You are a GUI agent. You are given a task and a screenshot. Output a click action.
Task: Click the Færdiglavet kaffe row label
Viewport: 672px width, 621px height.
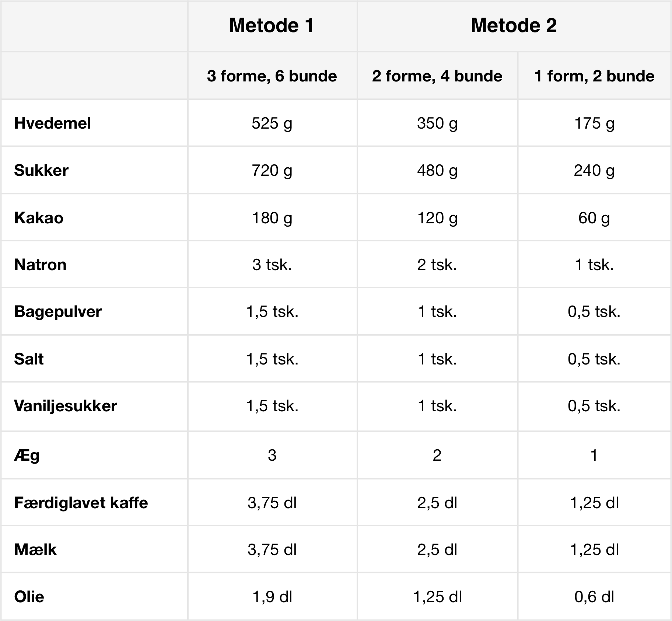click(x=81, y=503)
